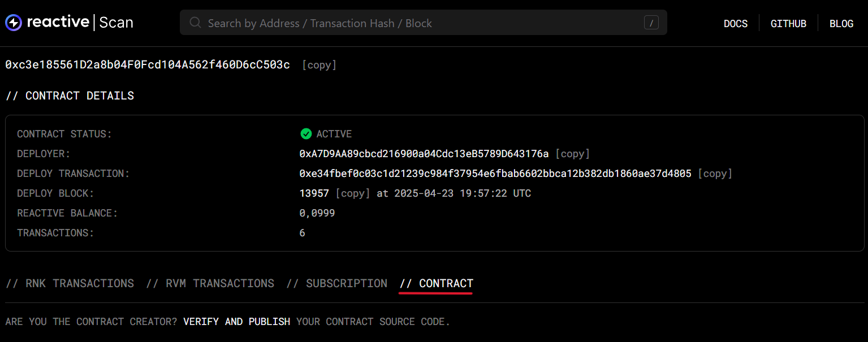This screenshot has width=868, height=342.
Task: Switch to the SUBSCRIPTION tab
Action: point(337,283)
